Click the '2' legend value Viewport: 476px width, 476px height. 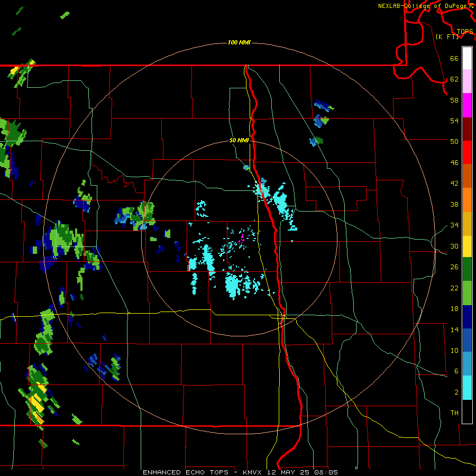pos(456,392)
